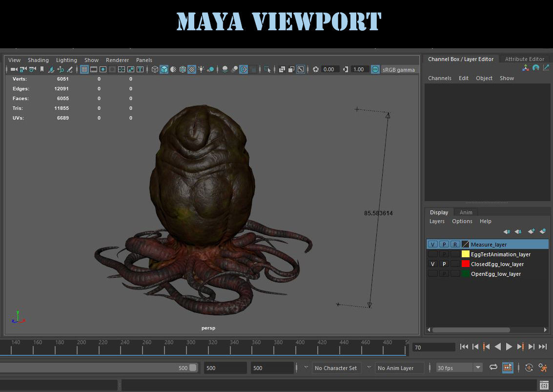
Task: Click the Grease Pencil icon
Action: 70,69
